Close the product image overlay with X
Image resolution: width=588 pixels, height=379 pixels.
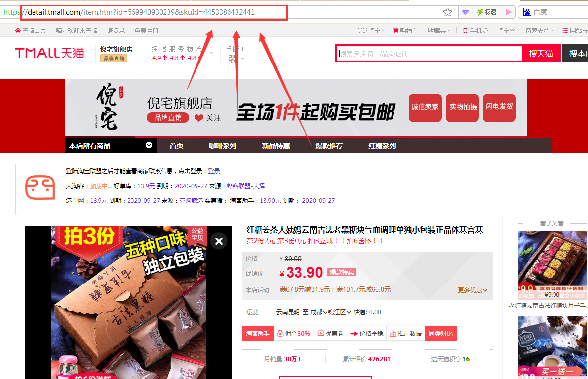[x=219, y=241]
